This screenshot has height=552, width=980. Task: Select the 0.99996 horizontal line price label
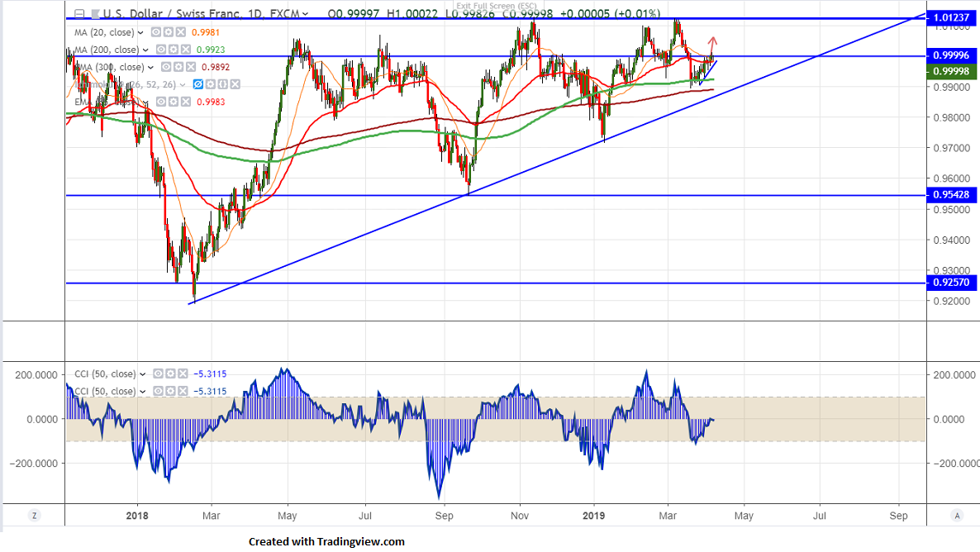tap(953, 56)
